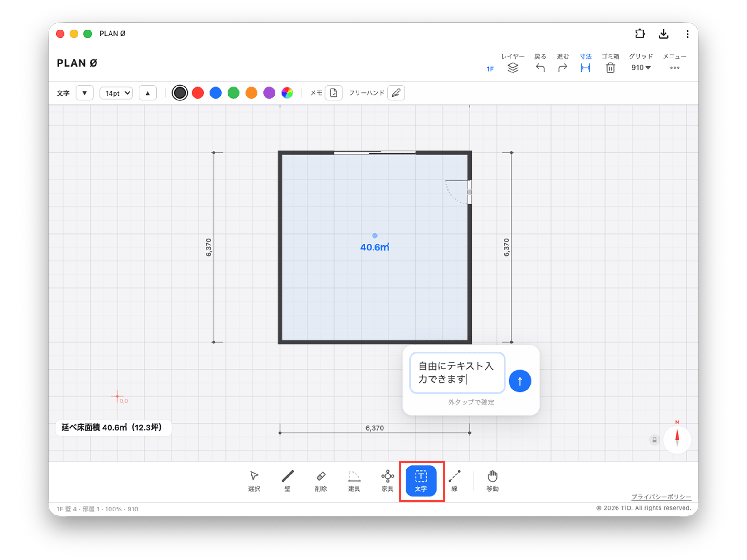Choose the blue color swatch

point(215,93)
